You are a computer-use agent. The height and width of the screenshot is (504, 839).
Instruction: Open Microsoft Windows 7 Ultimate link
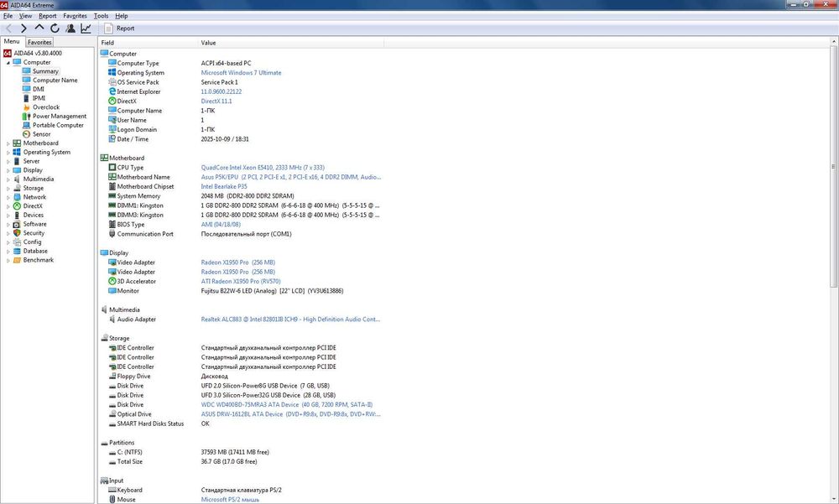[241, 73]
